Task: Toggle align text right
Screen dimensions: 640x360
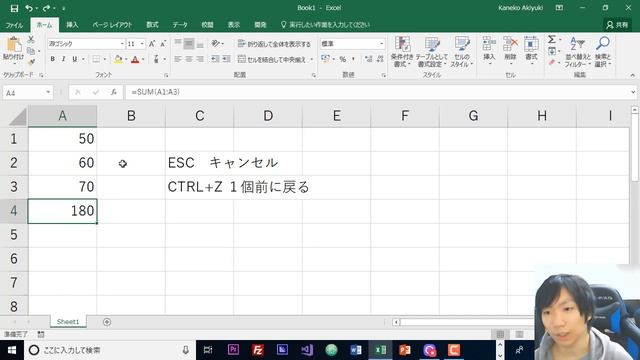Action: point(200,59)
